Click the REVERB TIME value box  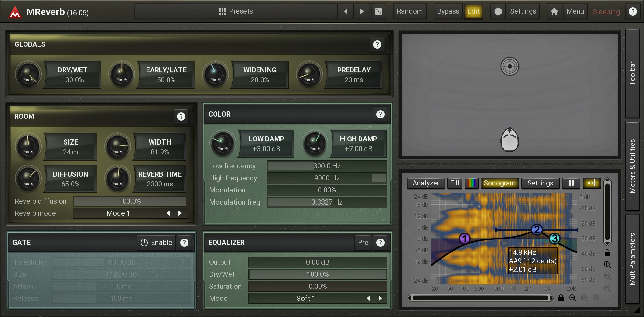160,179
